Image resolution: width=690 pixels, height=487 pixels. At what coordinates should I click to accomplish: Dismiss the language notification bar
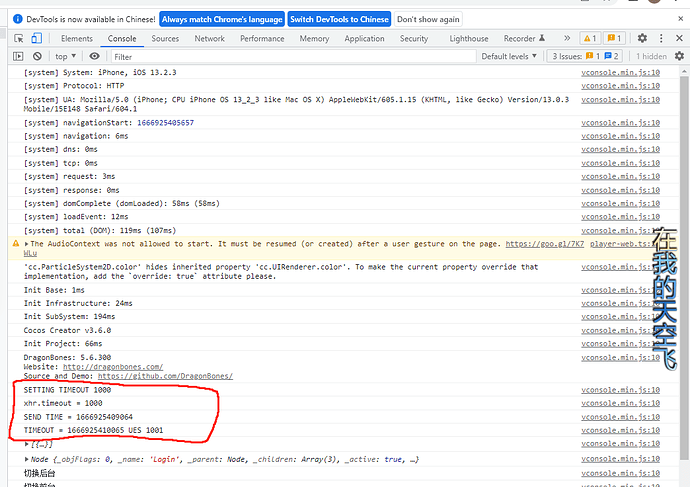click(680, 19)
